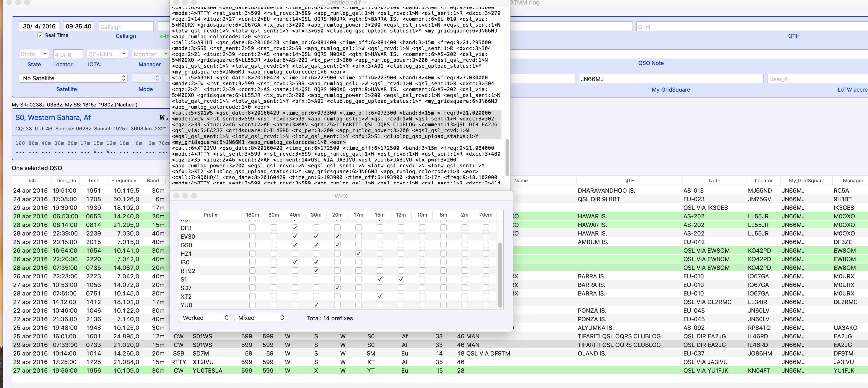868x388 pixels.
Task: Focus the User_4 input field
Action: pos(818,79)
